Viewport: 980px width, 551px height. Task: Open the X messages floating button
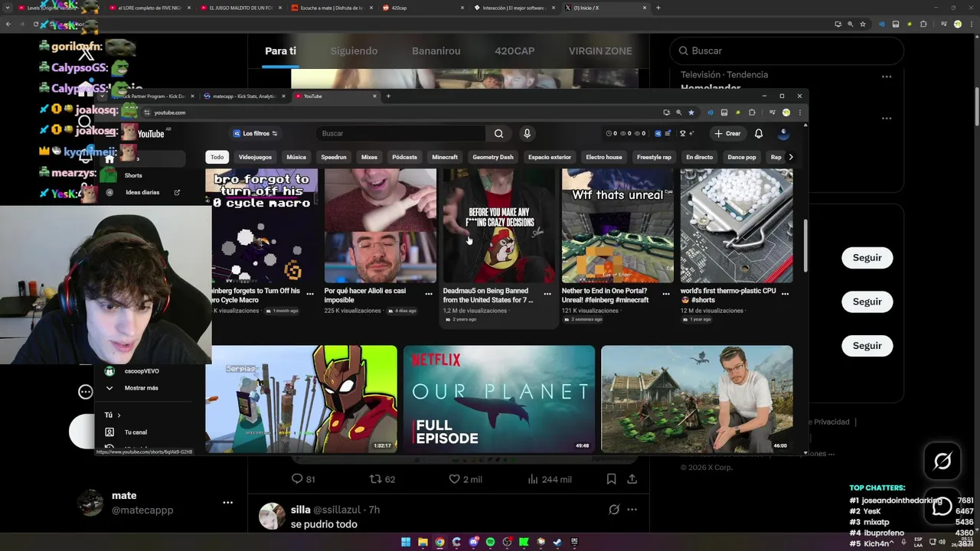tap(942, 506)
